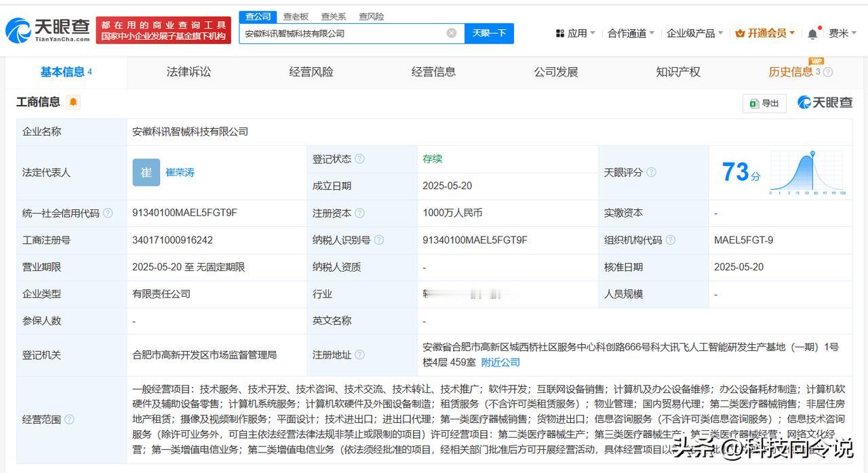Click help icon next to 登记状态
Image resolution: width=868 pixels, height=473 pixels.
click(x=359, y=159)
